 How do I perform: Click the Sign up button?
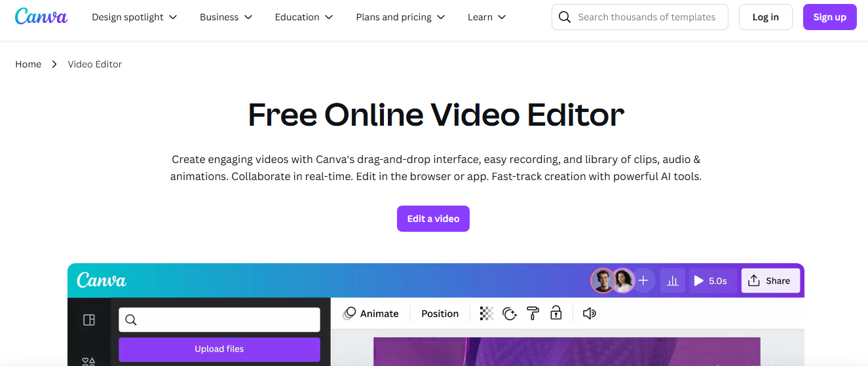coord(829,17)
